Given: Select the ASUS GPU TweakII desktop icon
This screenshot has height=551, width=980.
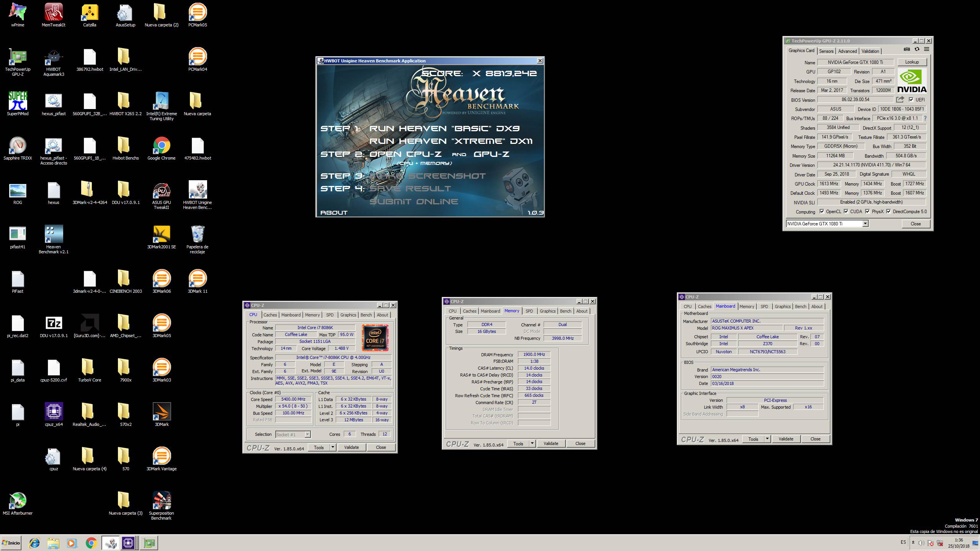Looking at the screenshot, I should point(162,195).
